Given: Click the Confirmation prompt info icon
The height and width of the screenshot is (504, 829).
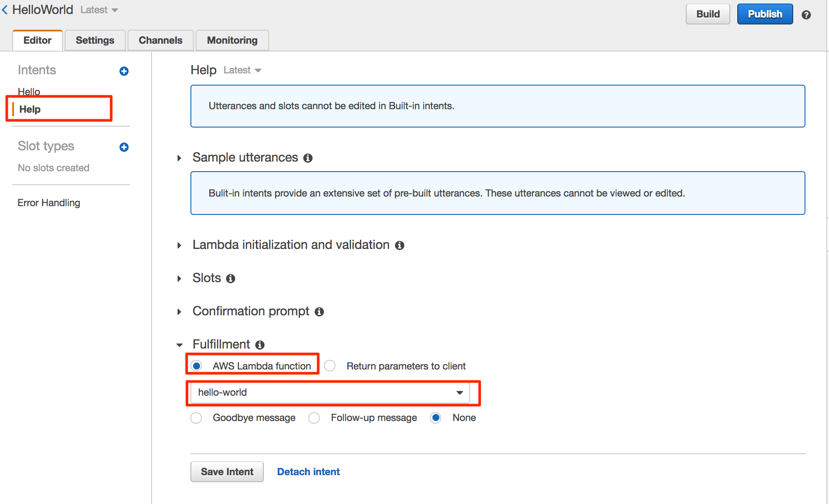Looking at the screenshot, I should point(319,312).
